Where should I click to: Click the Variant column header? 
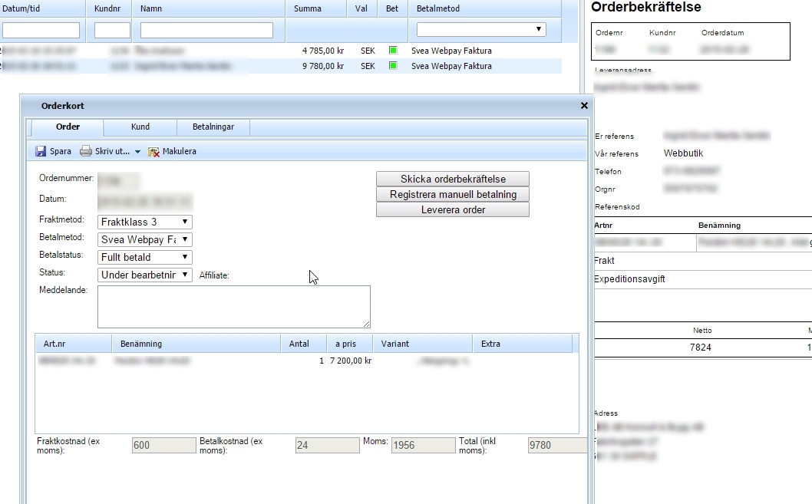tap(423, 344)
